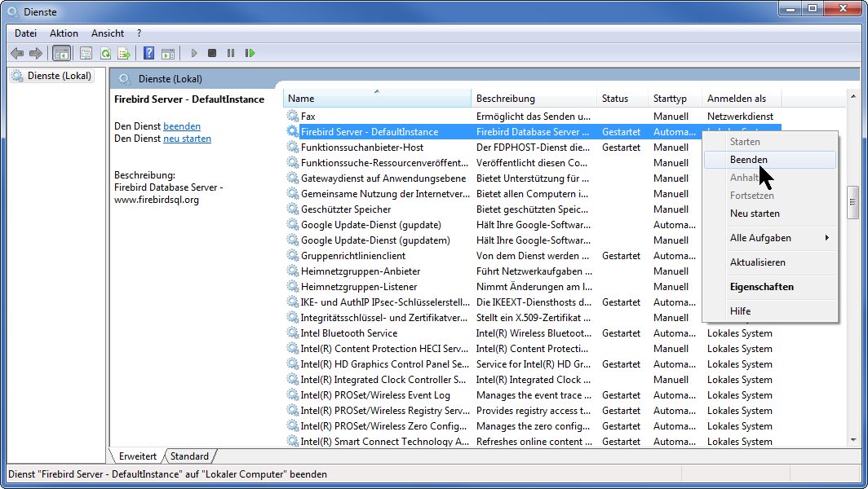Select Google Update-Dienst (gupdate)
Viewport: 868px width, 489px height.
coord(493,225)
